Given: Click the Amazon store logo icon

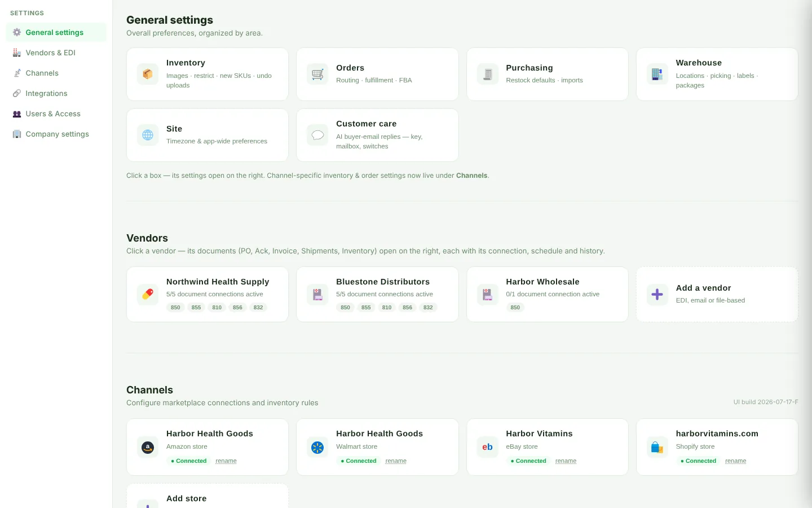Looking at the screenshot, I should (148, 447).
